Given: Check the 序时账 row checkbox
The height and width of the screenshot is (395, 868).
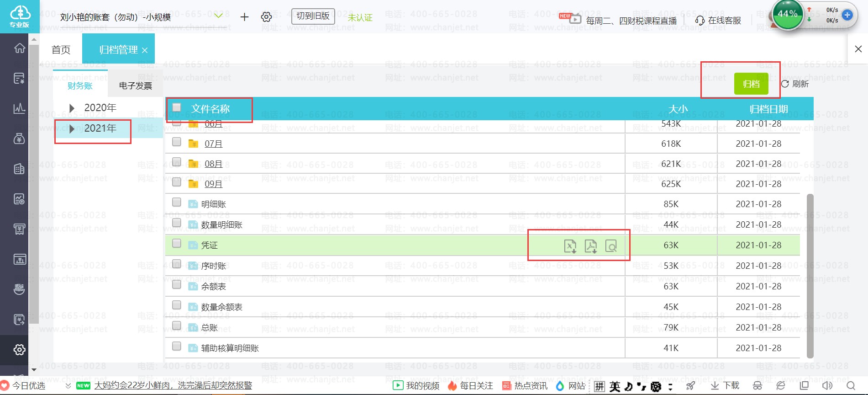Looking at the screenshot, I should tap(177, 264).
